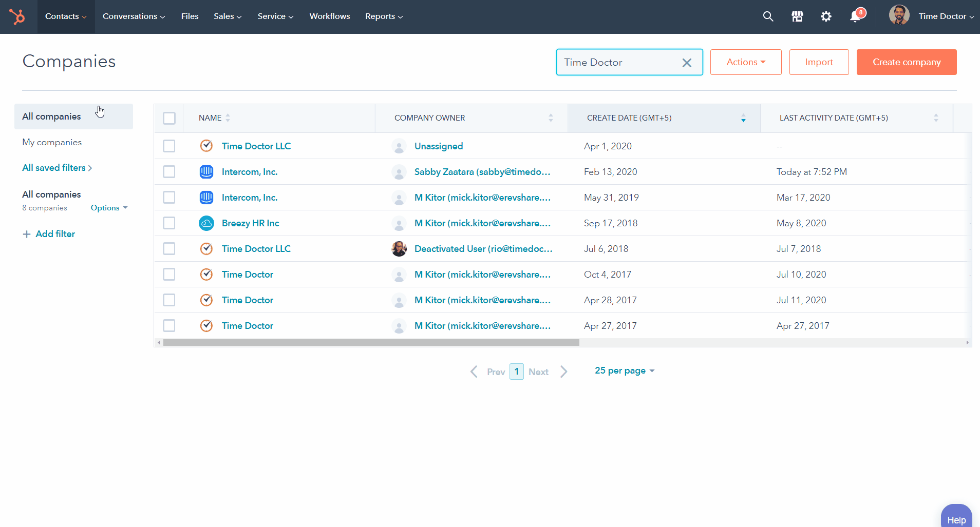
Task: Clear the Time Doctor search with X
Action: [687, 63]
